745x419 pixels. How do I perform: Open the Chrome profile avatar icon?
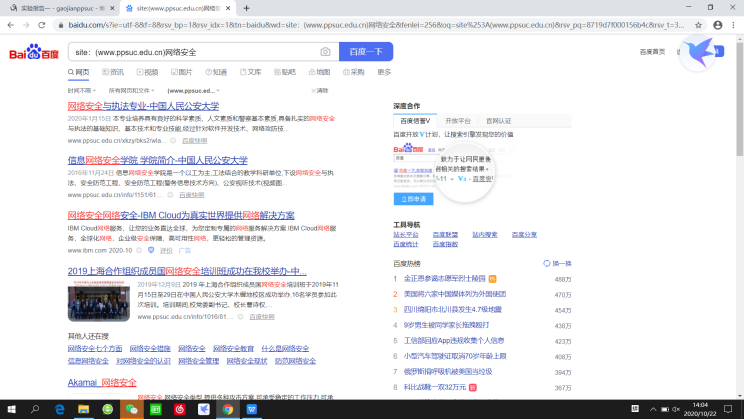717,25
